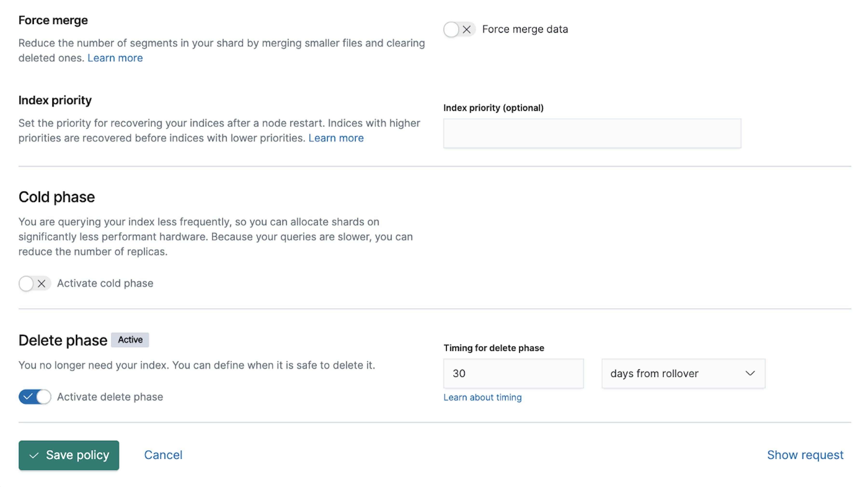Click the Cancel link
868x487 pixels.
point(163,455)
